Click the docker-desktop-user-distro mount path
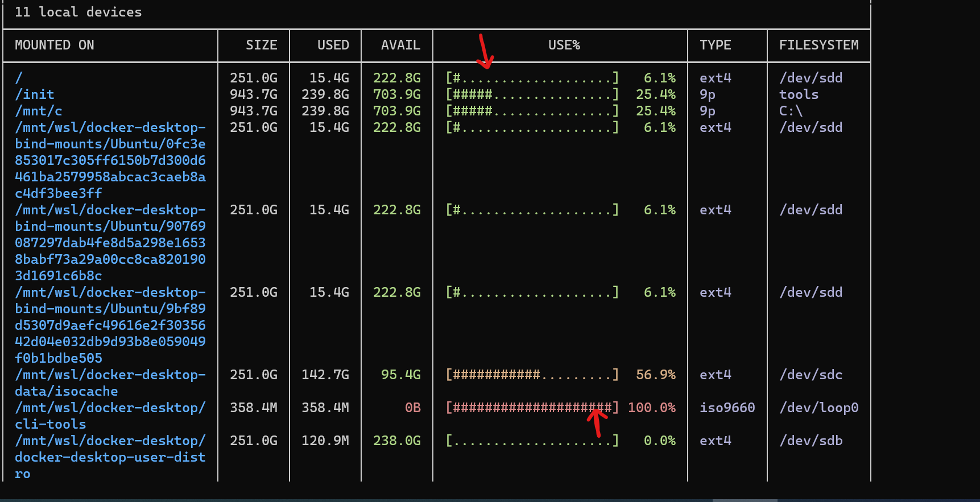This screenshot has height=502, width=980. point(110,457)
